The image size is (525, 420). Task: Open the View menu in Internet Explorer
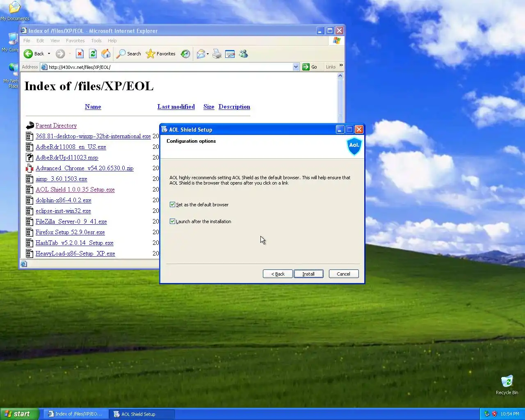point(55,41)
